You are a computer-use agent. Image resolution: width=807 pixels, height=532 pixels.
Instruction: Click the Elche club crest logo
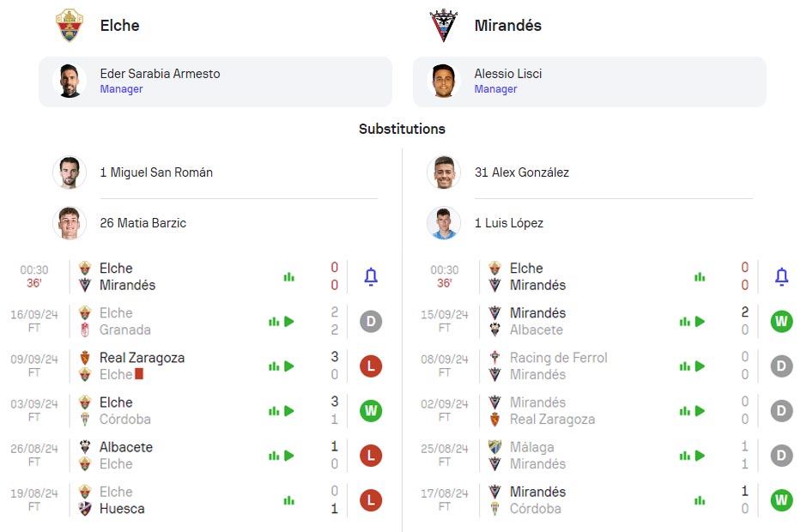pyautogui.click(x=70, y=26)
